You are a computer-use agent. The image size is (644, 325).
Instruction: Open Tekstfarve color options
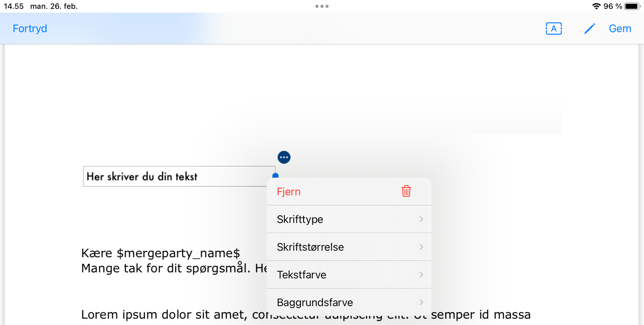(301, 275)
